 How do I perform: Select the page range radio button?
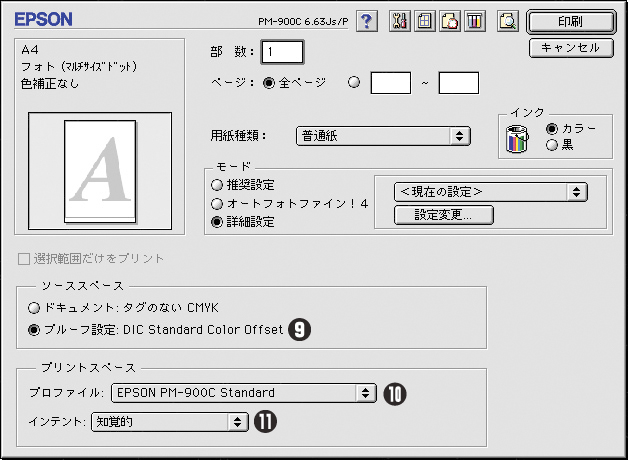tap(354, 82)
